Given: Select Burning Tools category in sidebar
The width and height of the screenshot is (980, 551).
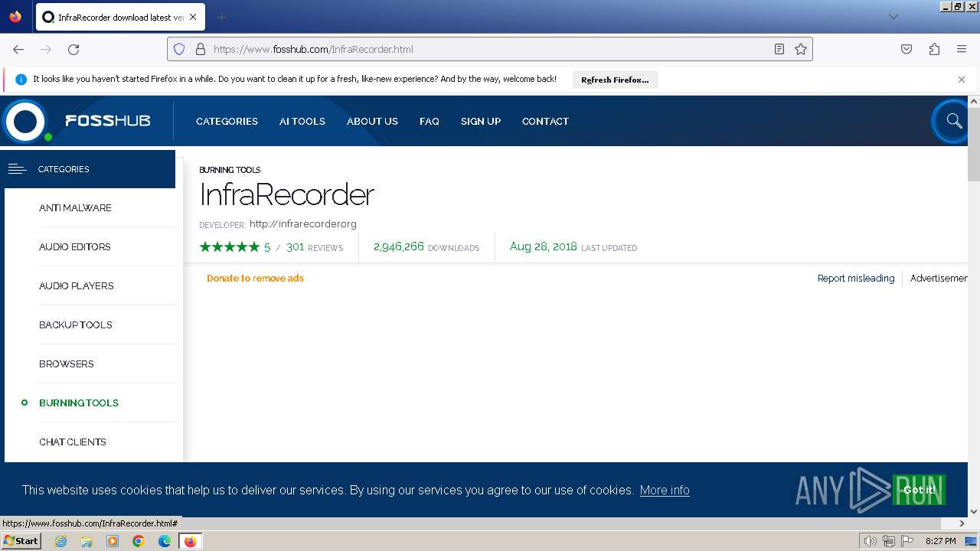Looking at the screenshot, I should 79,403.
